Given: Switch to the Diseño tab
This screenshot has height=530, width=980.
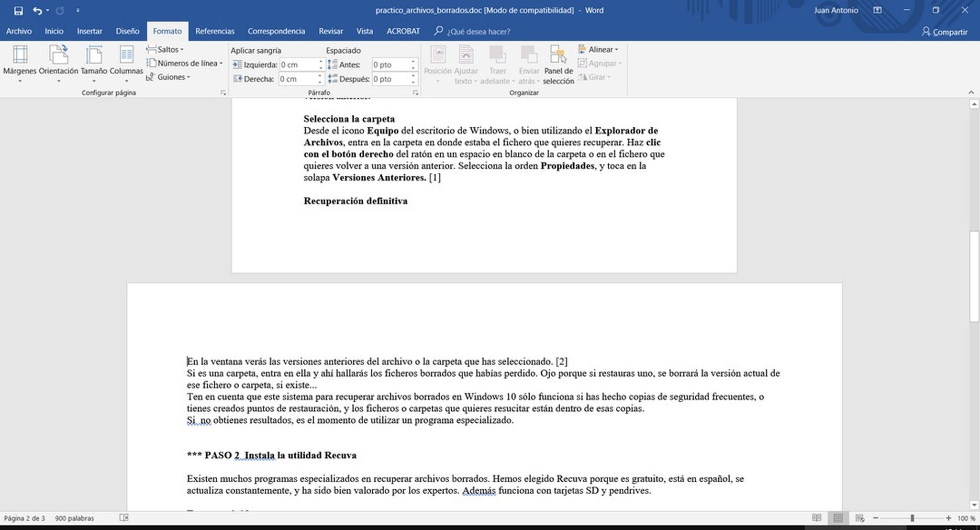Looking at the screenshot, I should (127, 31).
